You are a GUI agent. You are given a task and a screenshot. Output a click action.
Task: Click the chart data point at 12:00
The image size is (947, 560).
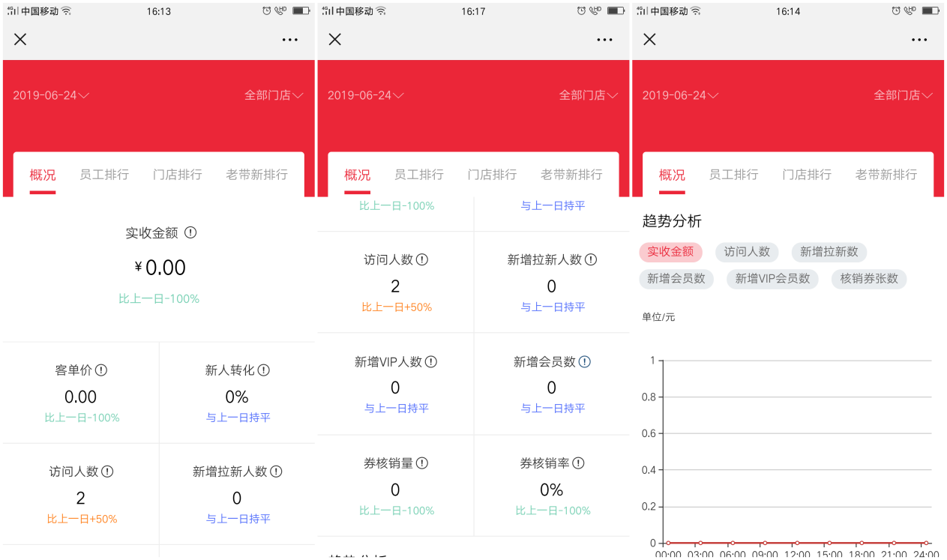797,543
